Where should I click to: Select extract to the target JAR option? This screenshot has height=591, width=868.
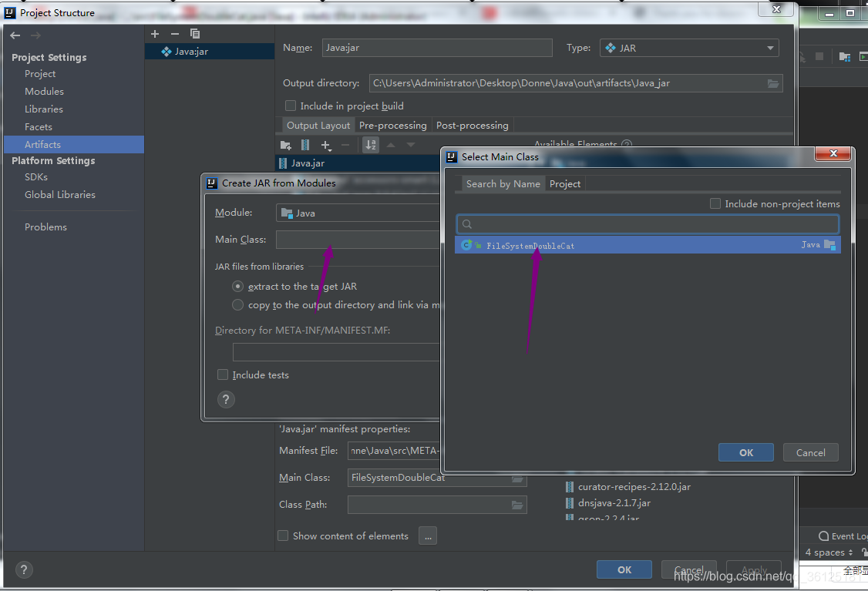(x=237, y=286)
